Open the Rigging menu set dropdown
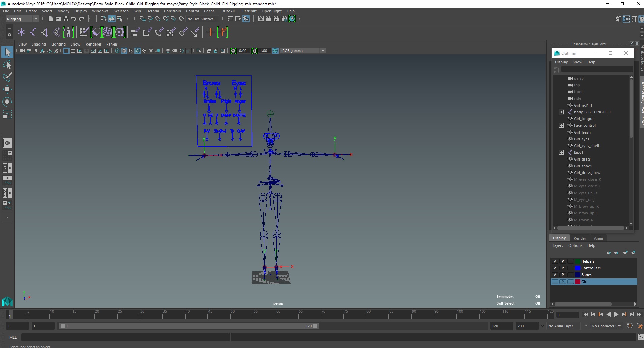This screenshot has height=348, width=644. 22,19
